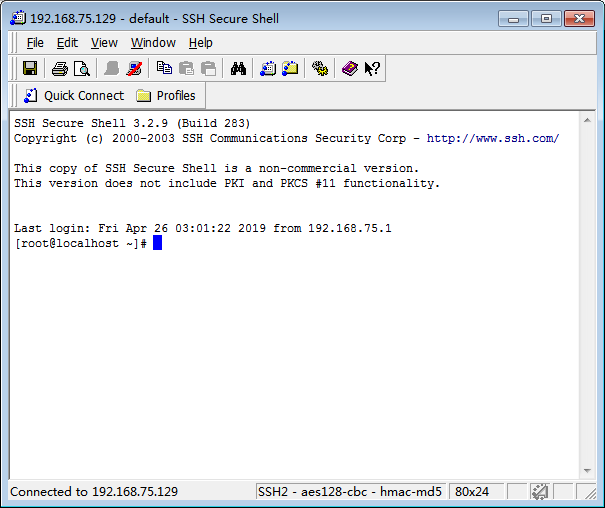Maximize the SSH Secure Shell window
Image resolution: width=605 pixels, height=508 pixels.
(546, 19)
